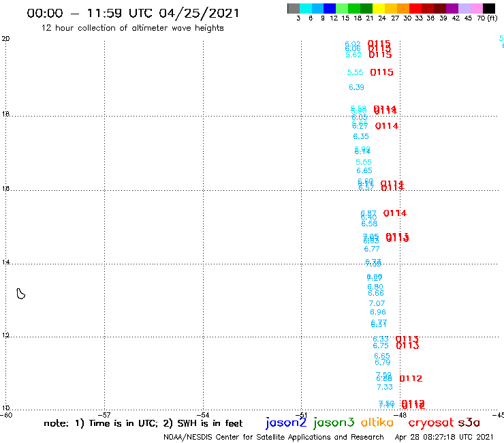Click the '24' color scale label
This screenshot has height=443, width=504.
tap(382, 18)
